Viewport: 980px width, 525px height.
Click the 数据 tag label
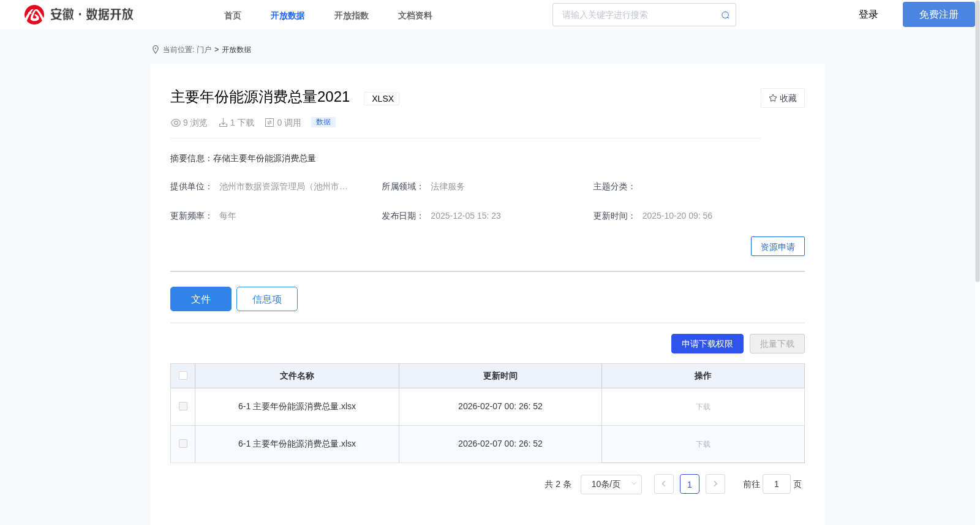[x=323, y=122]
